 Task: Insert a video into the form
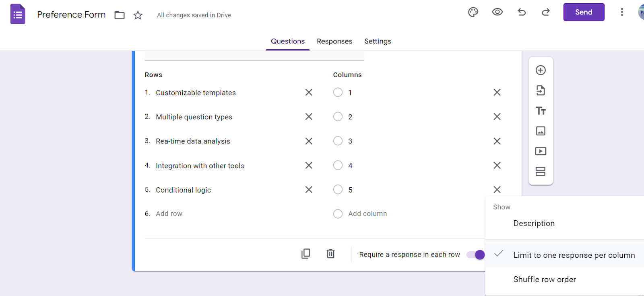pyautogui.click(x=541, y=151)
